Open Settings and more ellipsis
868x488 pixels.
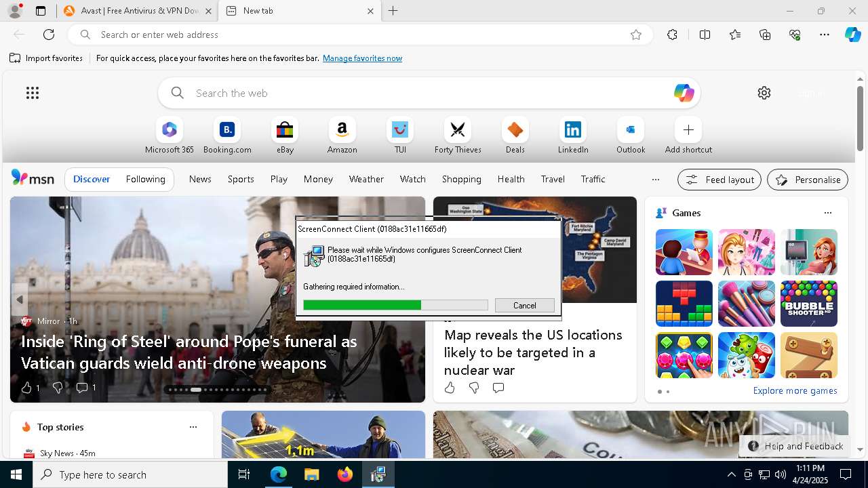(x=825, y=35)
